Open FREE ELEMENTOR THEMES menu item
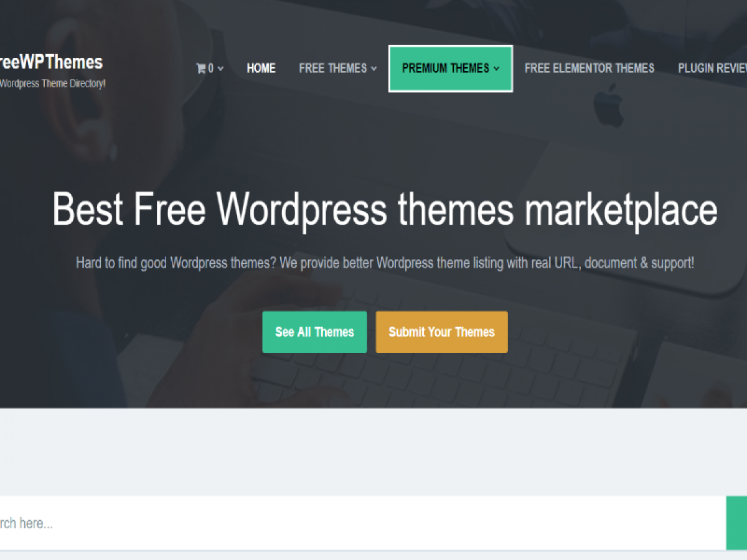The height and width of the screenshot is (560, 747). tap(589, 68)
